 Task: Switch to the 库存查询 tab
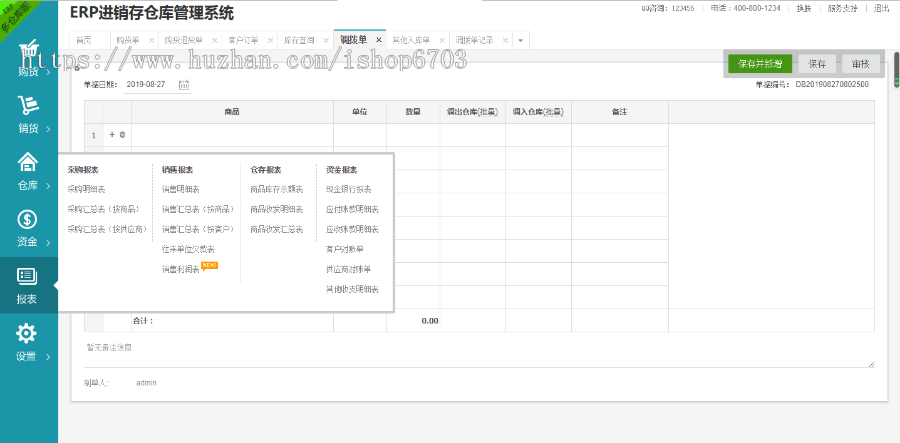(x=299, y=40)
